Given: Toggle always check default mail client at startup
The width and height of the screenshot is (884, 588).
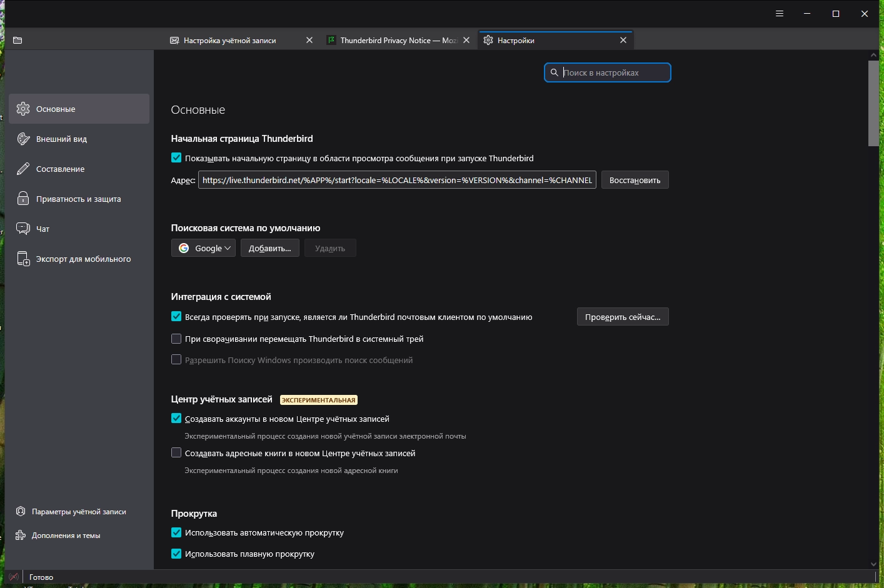Looking at the screenshot, I should pos(176,317).
